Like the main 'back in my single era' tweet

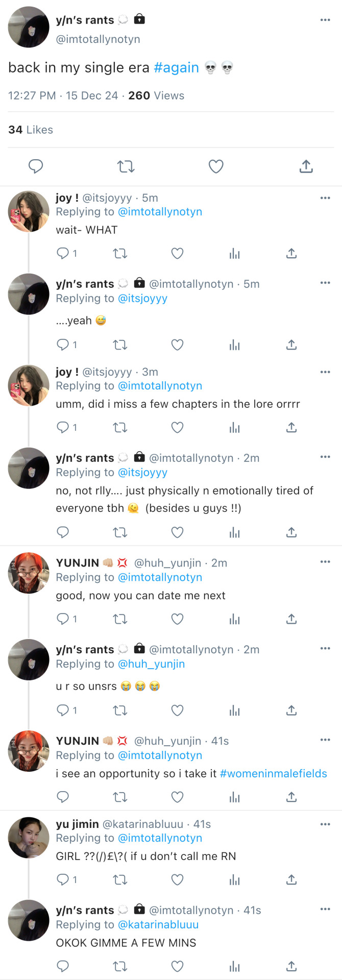(216, 166)
